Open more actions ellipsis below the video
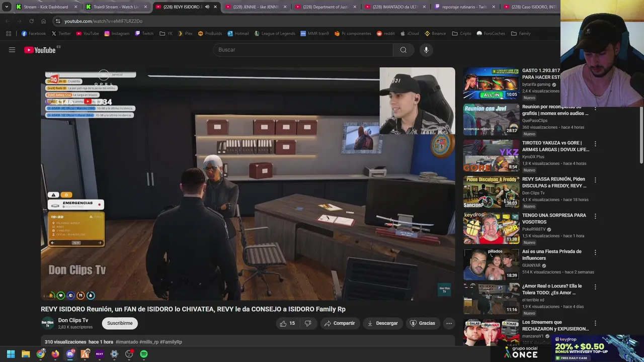 449,323
